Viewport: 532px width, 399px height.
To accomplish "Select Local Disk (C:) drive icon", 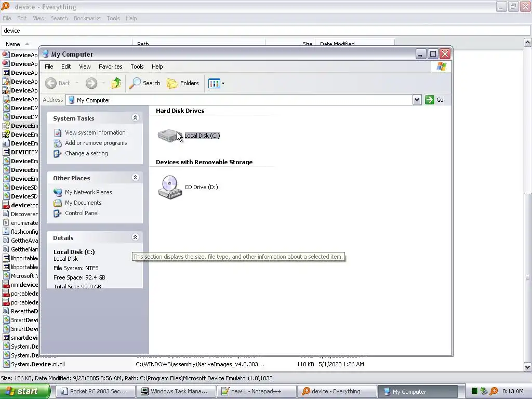I will point(170,136).
